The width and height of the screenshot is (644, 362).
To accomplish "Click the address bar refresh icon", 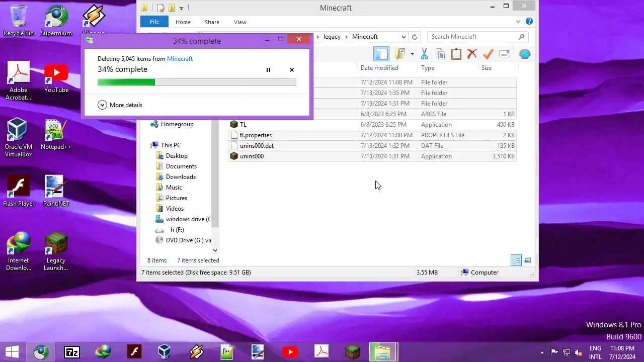I will click(x=415, y=37).
